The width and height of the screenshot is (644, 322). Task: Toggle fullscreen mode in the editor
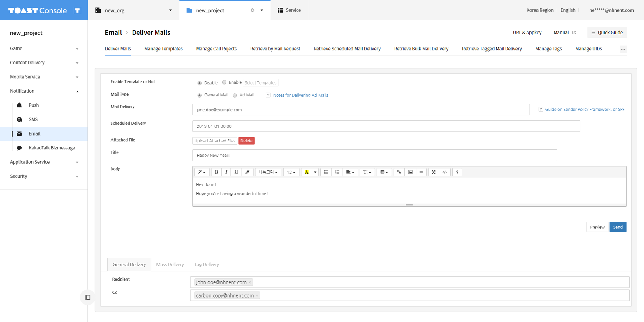coord(433,172)
